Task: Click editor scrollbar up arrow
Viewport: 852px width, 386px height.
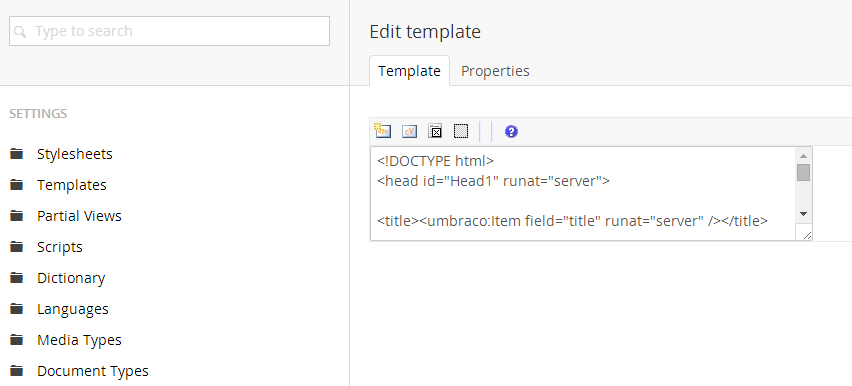Action: pyautogui.click(x=804, y=155)
